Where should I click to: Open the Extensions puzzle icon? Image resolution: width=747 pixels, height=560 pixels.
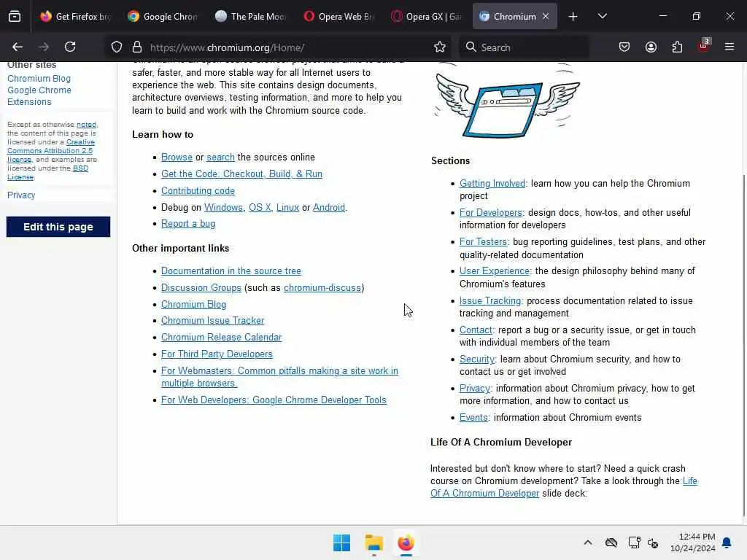pyautogui.click(x=677, y=47)
